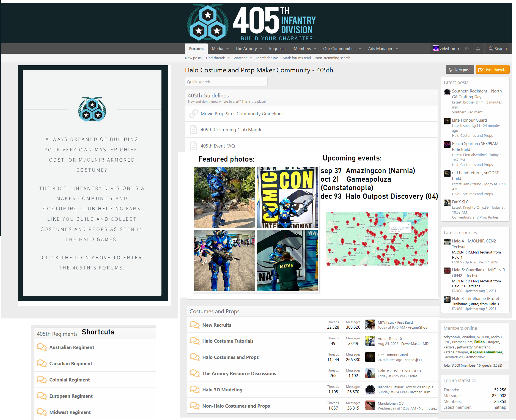Open Blender Tutorial latest thread link
The width and height of the screenshot is (516, 420).
[x=407, y=387]
